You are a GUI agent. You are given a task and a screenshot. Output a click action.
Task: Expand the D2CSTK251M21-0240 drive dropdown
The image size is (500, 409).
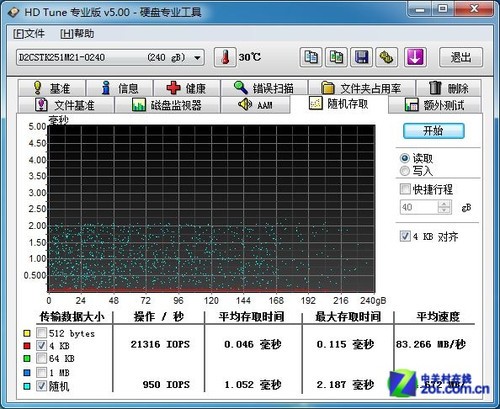[x=197, y=58]
